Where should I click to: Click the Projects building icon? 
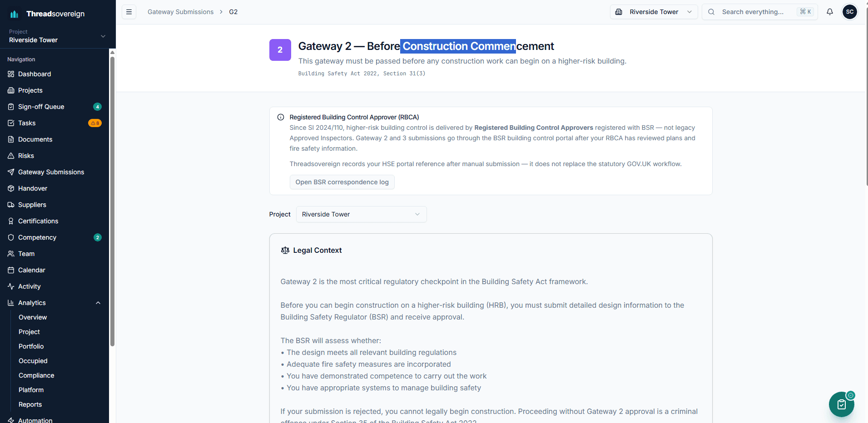[11, 90]
